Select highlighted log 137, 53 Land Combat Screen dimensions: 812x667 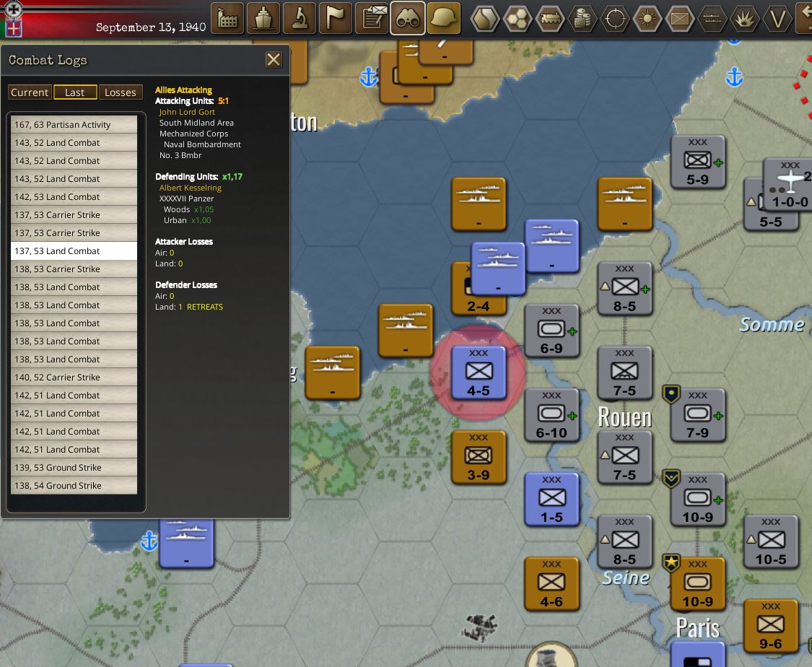pyautogui.click(x=74, y=250)
